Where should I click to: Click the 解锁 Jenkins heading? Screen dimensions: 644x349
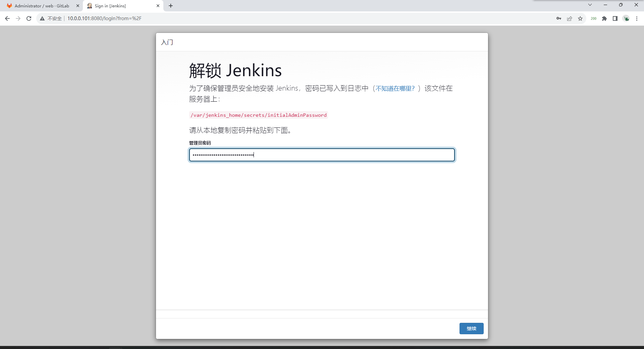coord(235,70)
